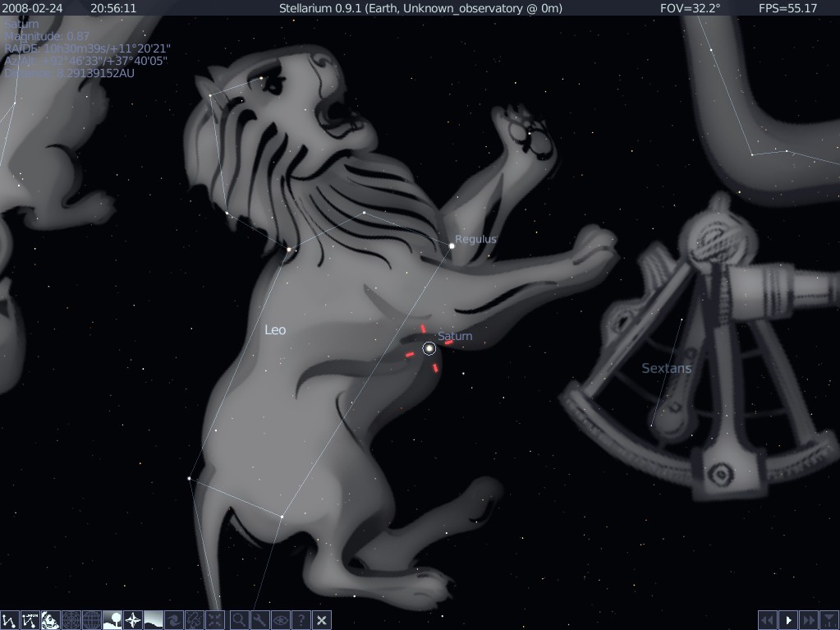Toggle constellation lines drawing
The width and height of the screenshot is (840, 630).
[x=10, y=620]
